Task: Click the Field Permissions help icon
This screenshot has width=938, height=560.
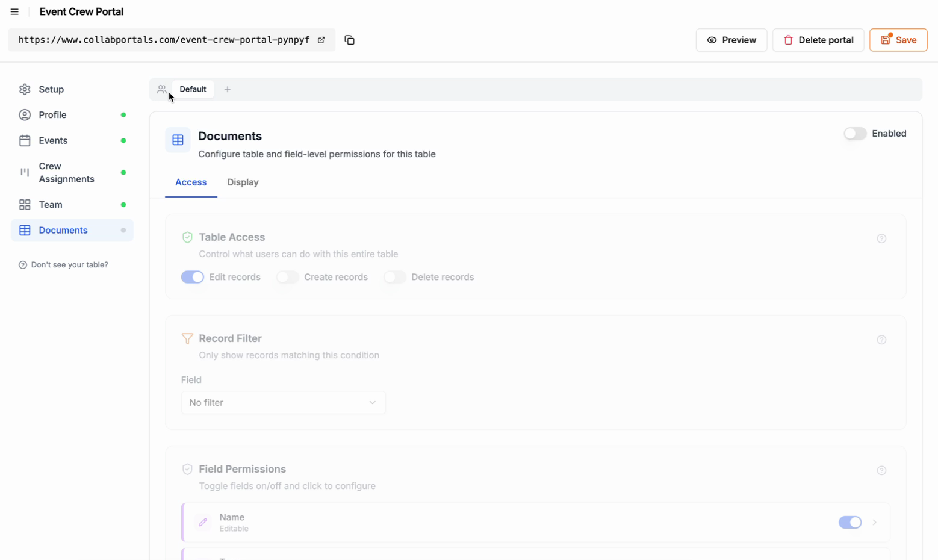Action: click(x=881, y=470)
